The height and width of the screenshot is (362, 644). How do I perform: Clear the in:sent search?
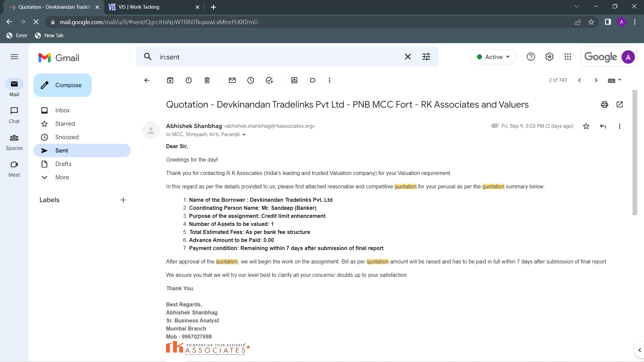pyautogui.click(x=408, y=57)
